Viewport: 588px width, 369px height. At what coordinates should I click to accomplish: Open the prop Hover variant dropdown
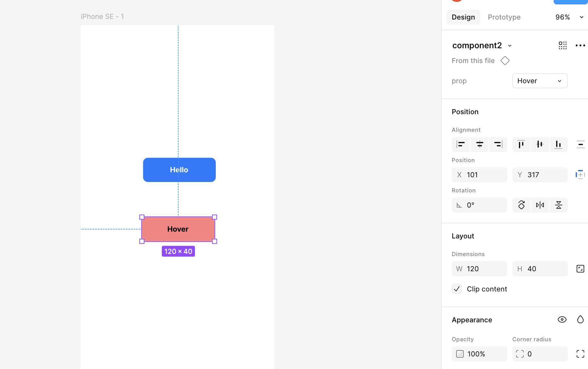pos(540,81)
